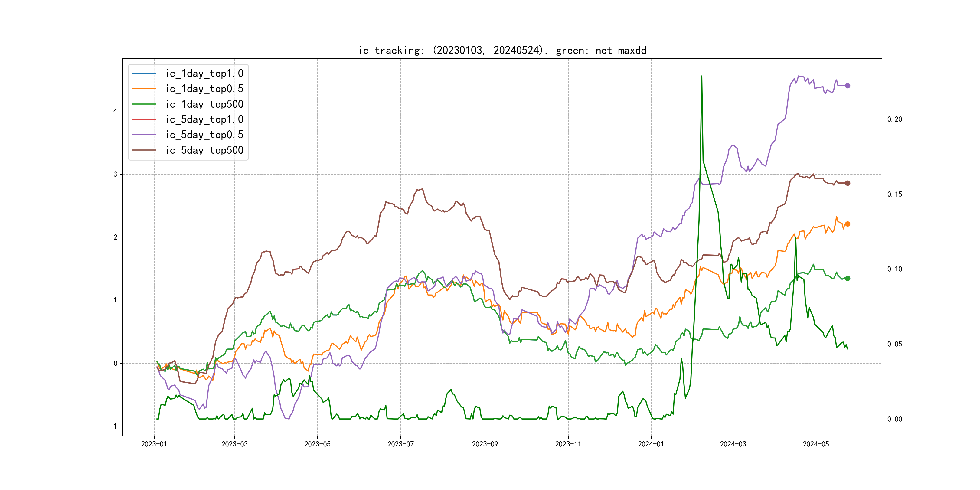Click the green end-point marker dot
This screenshot has width=980, height=490.
click(x=848, y=279)
